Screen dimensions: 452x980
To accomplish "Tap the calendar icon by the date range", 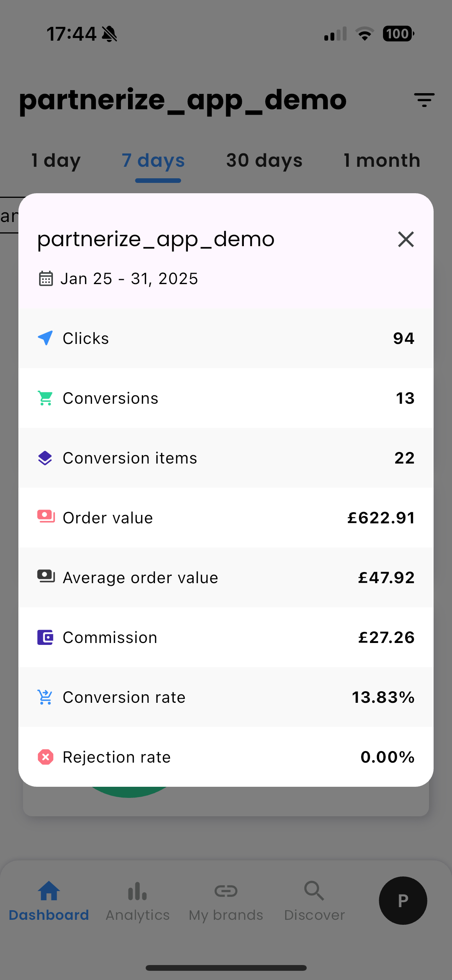I will (46, 278).
